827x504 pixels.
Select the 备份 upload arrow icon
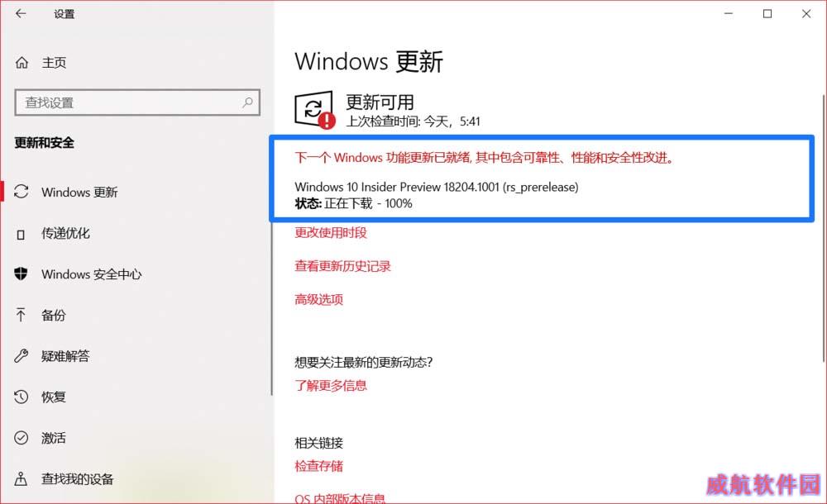(x=21, y=315)
